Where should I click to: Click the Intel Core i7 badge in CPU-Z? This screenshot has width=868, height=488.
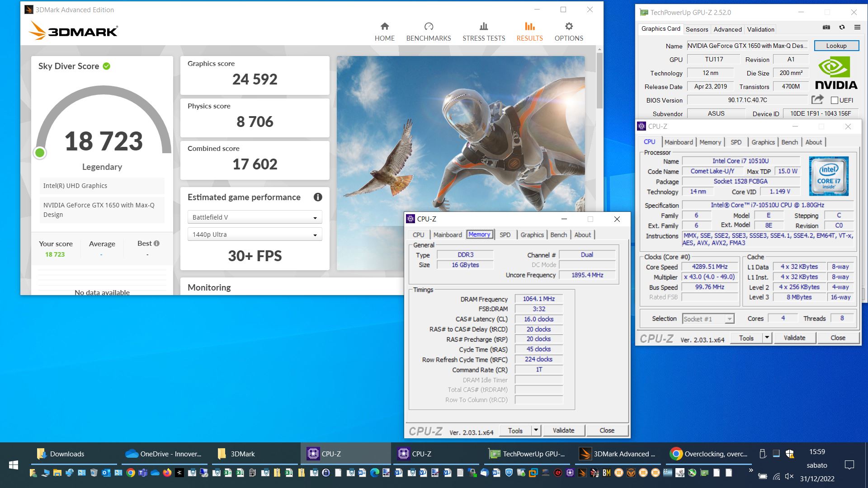[x=829, y=176]
